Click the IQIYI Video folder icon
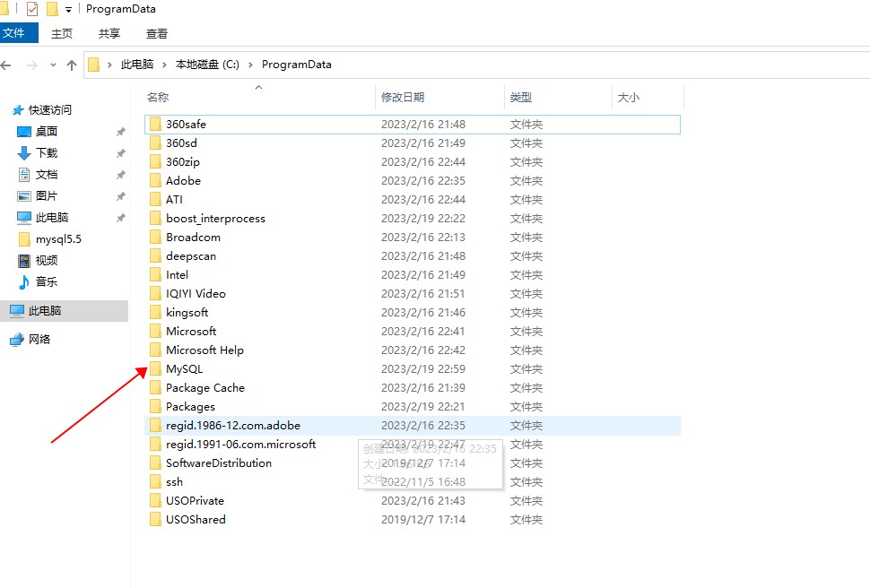 click(155, 294)
